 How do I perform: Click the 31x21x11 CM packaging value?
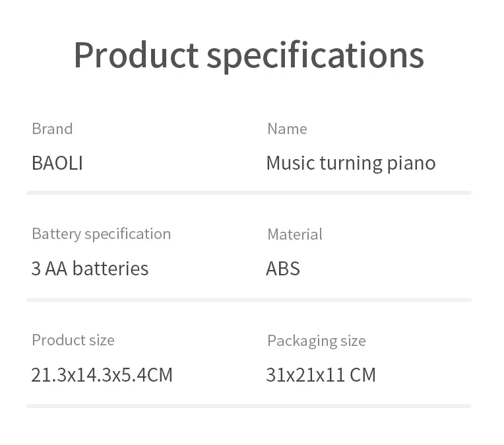[x=321, y=375]
